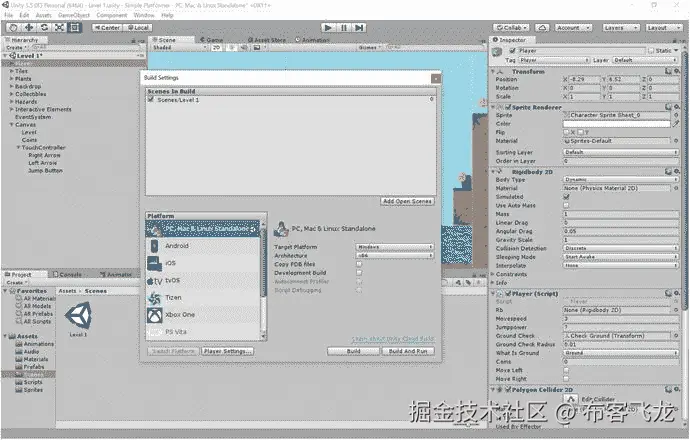Select the Hand tool in toolbar

click(13, 28)
